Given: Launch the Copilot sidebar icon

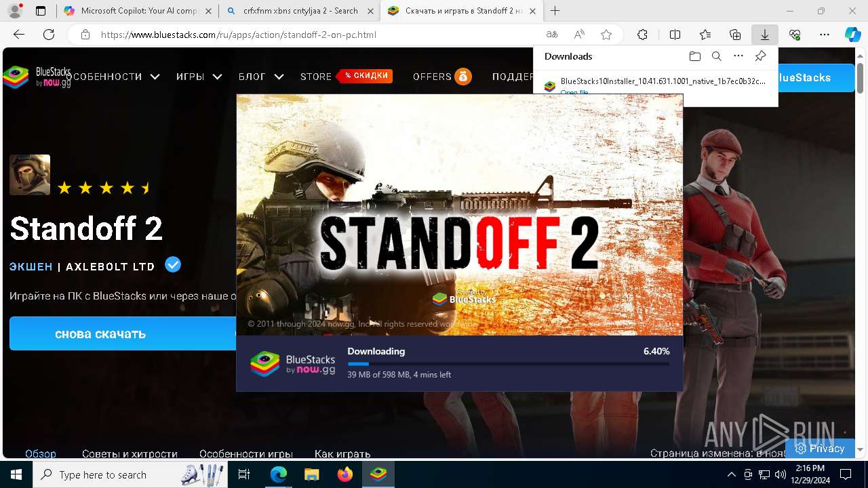Looking at the screenshot, I should coord(852,35).
